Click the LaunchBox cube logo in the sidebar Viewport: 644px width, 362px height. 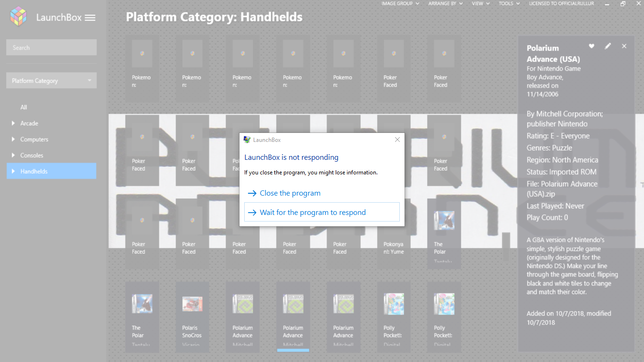[x=18, y=16]
